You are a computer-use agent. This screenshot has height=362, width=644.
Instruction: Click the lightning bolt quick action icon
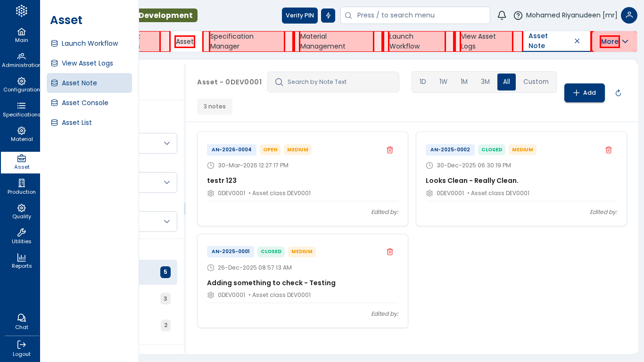coord(328,16)
